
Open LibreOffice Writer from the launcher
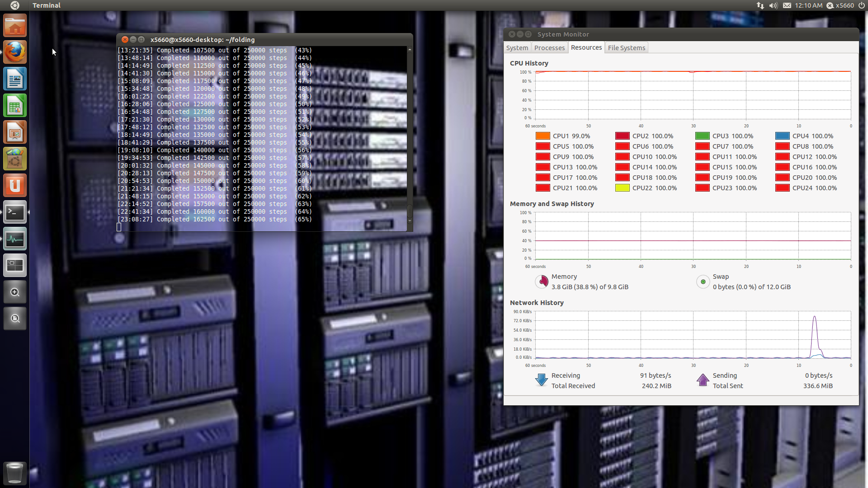(15, 79)
